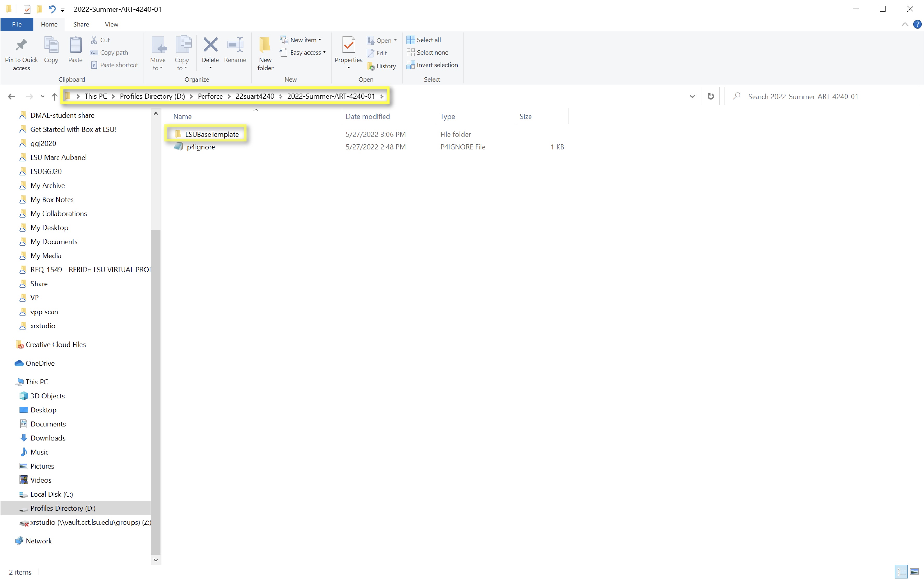The height and width of the screenshot is (579, 924).
Task: Go Up one folder level
Action: (54, 96)
